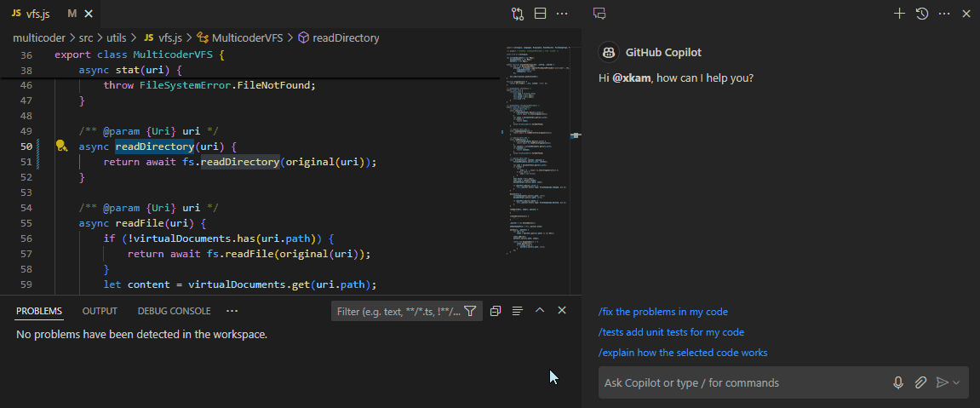Show Copilot chat history
Image resolution: width=980 pixels, height=408 pixels.
click(x=921, y=14)
